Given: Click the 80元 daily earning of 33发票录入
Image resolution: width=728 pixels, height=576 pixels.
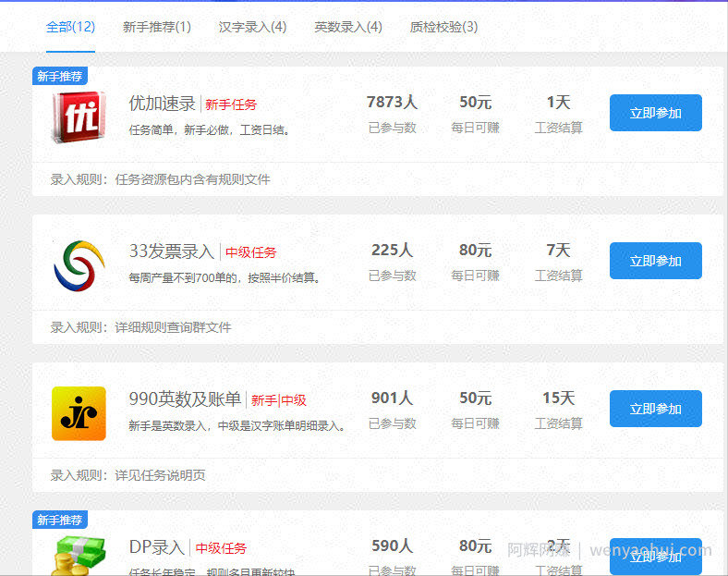Looking at the screenshot, I should click(x=476, y=250).
